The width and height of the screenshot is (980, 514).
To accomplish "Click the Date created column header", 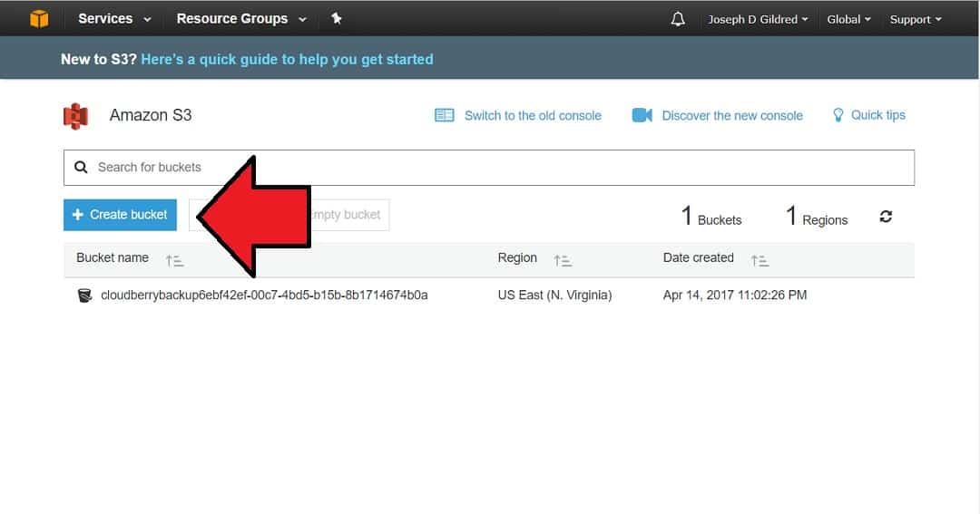I will [698, 257].
